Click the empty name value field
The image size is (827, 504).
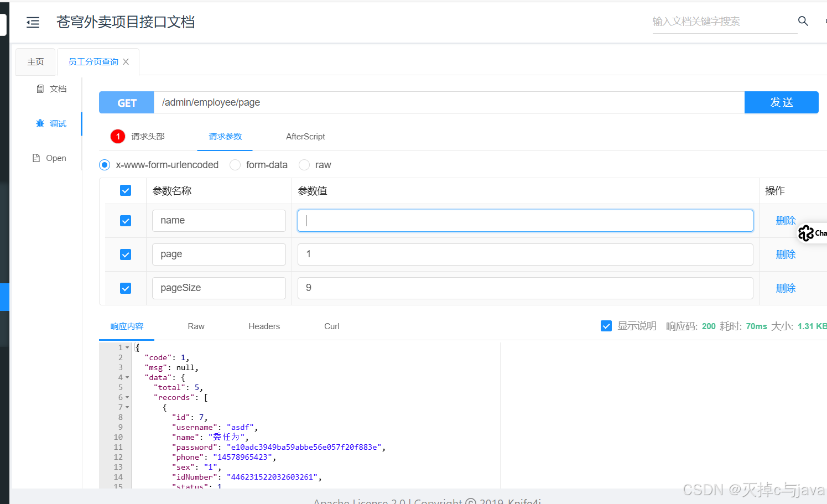tap(526, 221)
